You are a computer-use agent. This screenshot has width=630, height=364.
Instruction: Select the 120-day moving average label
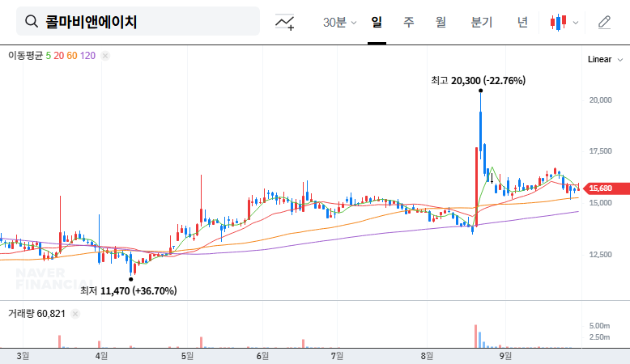87,56
